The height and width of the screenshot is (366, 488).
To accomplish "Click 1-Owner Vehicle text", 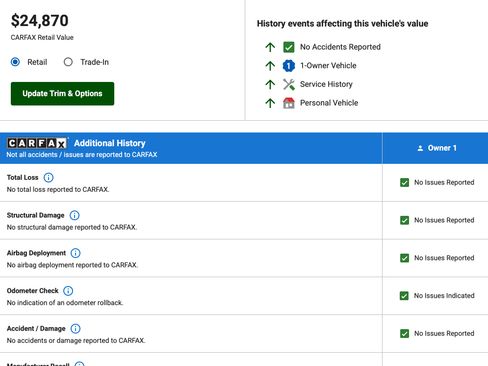I will 328,66.
